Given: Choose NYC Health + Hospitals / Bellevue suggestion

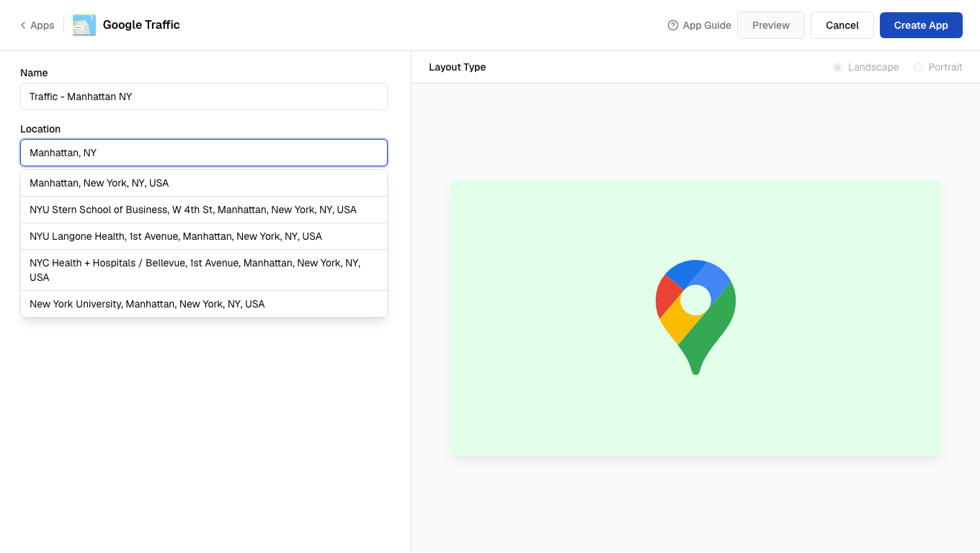Looking at the screenshot, I should point(204,270).
